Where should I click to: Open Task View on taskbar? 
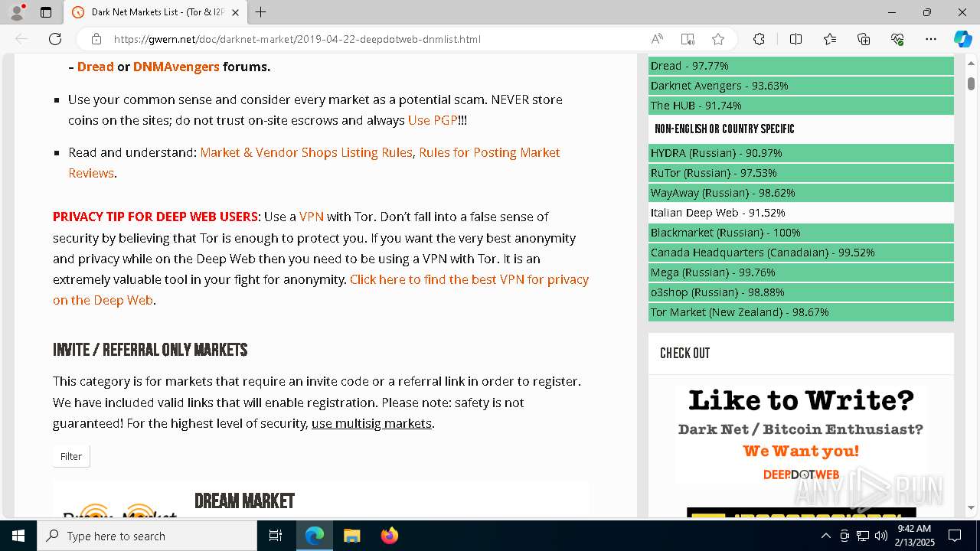276,536
